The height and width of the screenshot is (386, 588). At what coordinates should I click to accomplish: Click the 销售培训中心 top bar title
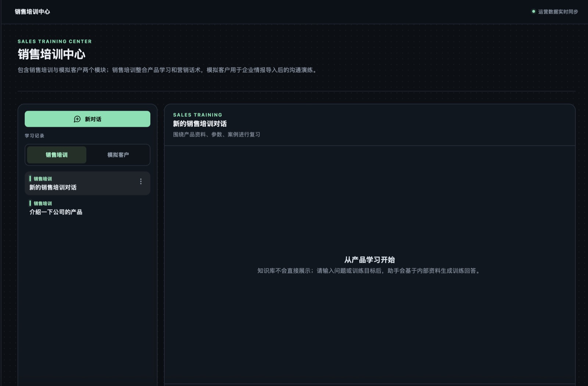pos(32,12)
